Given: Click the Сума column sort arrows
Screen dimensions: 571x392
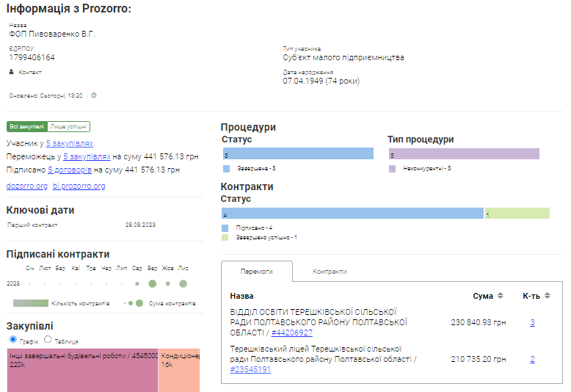Looking at the screenshot, I should 501,296.
